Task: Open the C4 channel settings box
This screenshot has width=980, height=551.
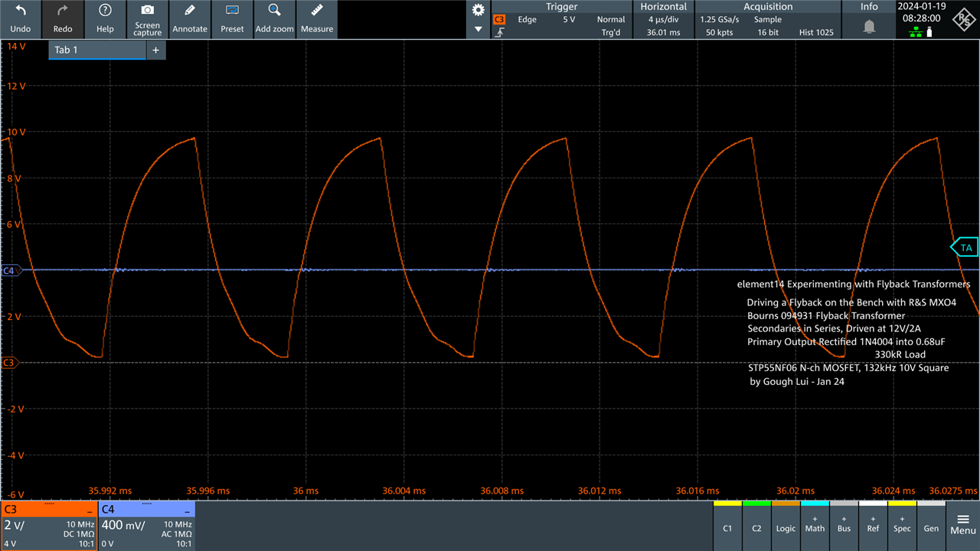Action: (x=146, y=526)
